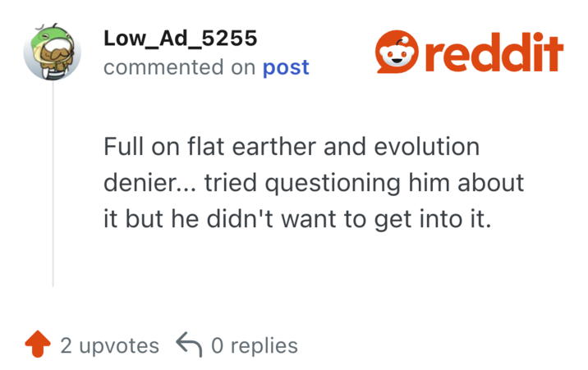
Task: Open the Low_Ad_5255 user avatar
Action: pyautogui.click(x=52, y=52)
